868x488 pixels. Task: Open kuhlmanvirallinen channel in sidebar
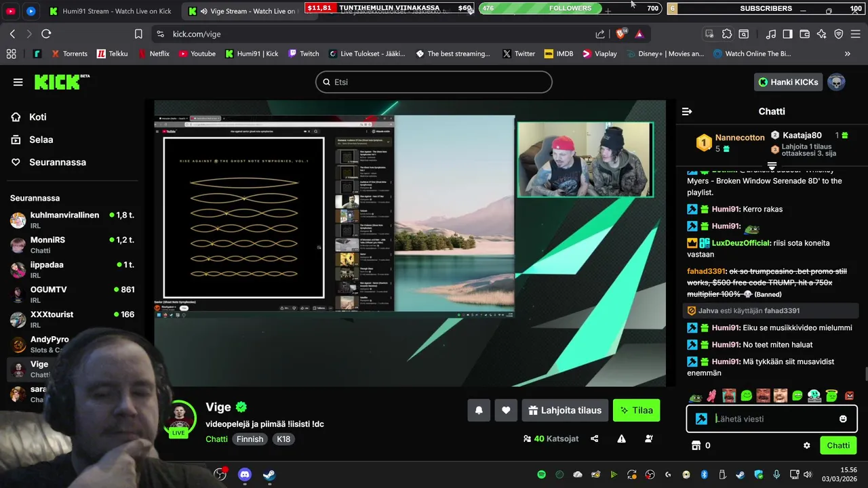pyautogui.click(x=73, y=220)
